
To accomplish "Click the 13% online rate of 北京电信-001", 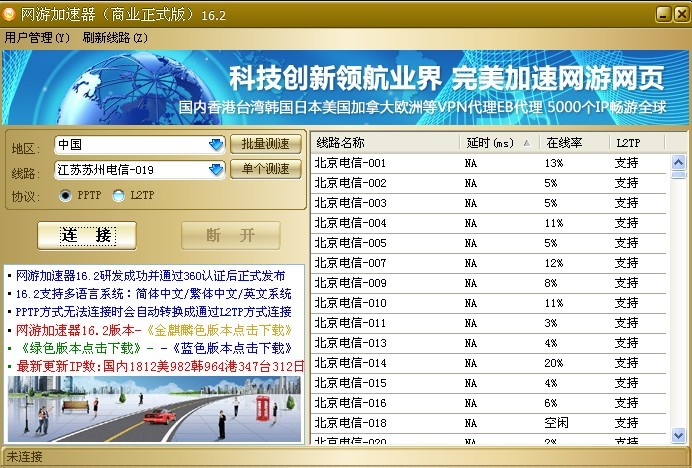I will point(554,163).
